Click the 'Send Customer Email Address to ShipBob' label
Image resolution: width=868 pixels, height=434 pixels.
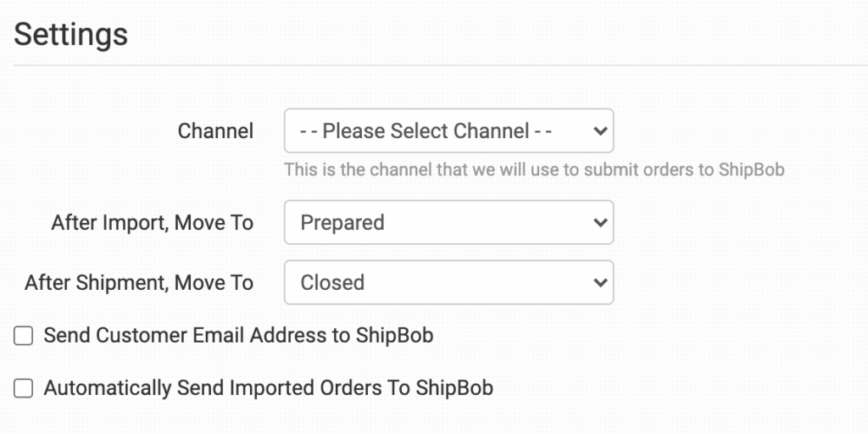pos(238,336)
